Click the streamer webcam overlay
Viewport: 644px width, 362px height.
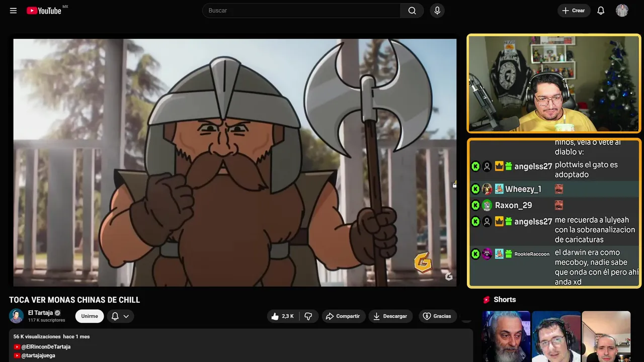coord(553,83)
